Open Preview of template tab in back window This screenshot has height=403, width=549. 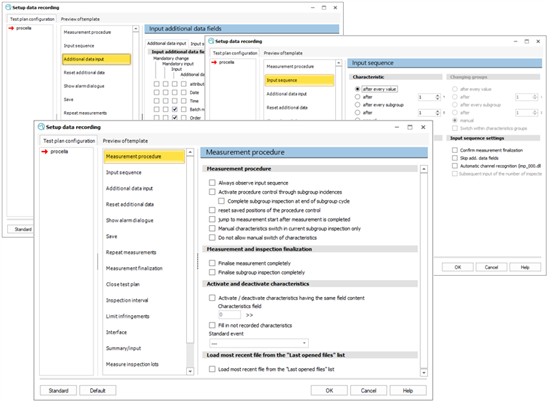coord(80,19)
